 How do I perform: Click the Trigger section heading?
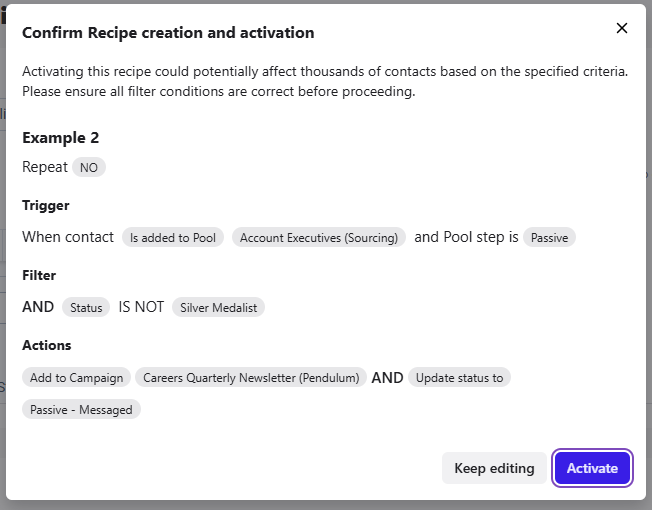coord(46,205)
